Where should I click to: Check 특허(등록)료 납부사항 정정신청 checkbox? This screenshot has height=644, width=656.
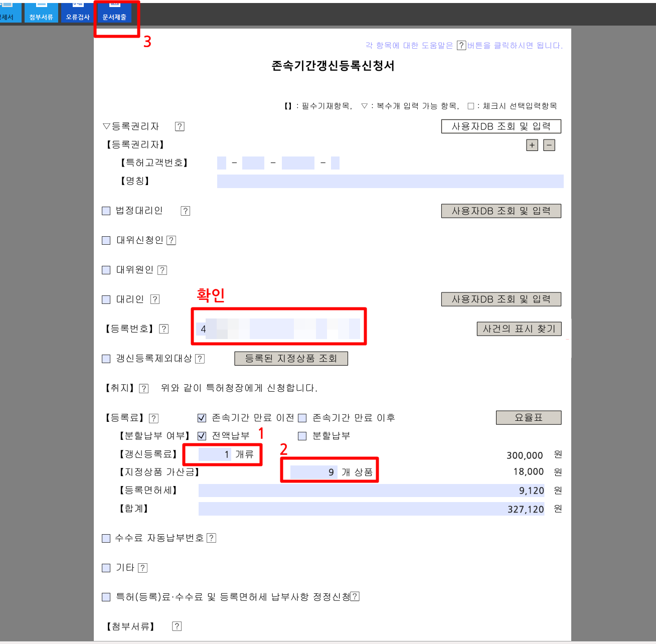click(x=106, y=597)
